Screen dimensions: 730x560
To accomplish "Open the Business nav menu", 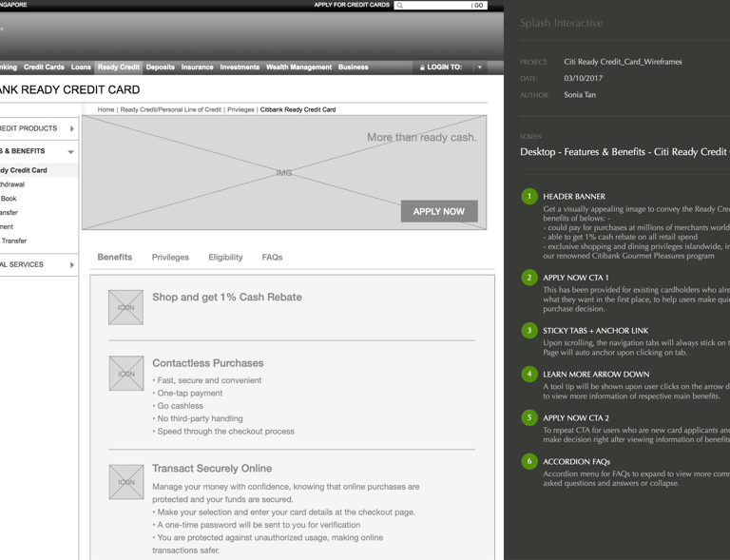I will tap(354, 68).
